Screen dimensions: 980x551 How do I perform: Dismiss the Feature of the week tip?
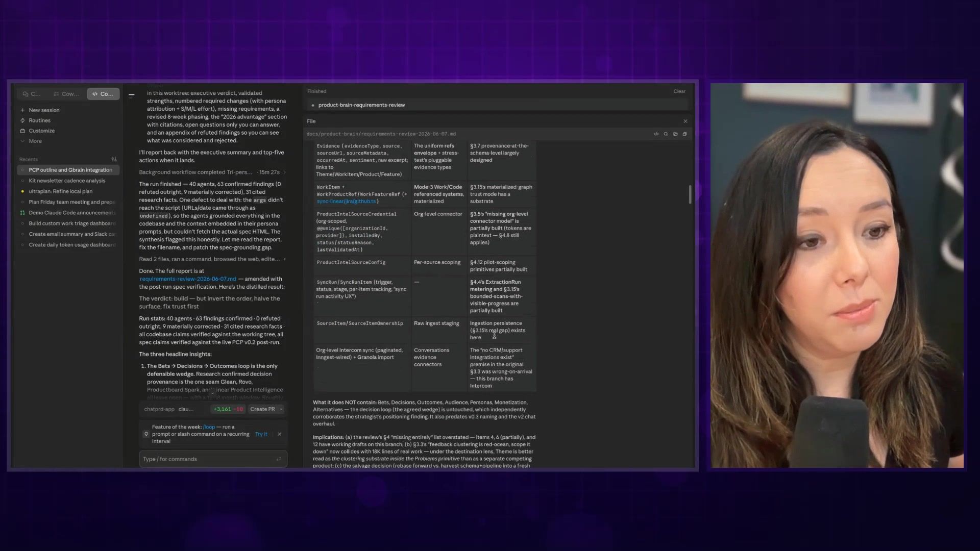click(x=279, y=434)
